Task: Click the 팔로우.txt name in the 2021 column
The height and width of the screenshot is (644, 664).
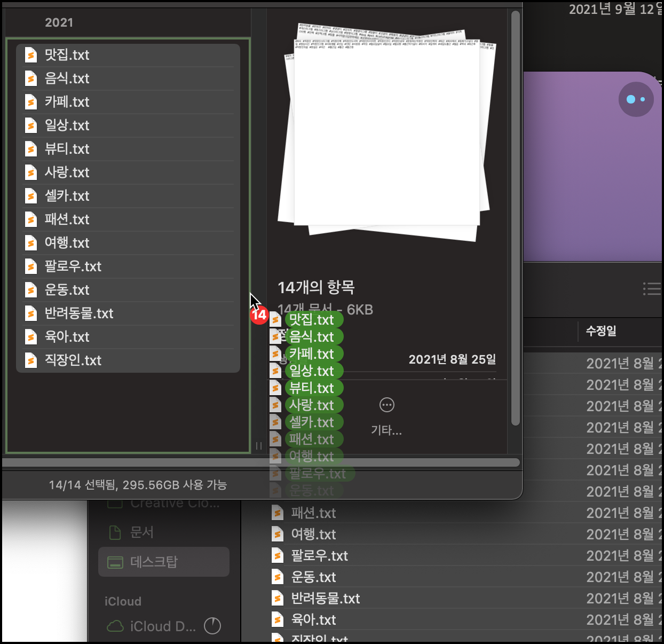Action: click(x=73, y=266)
